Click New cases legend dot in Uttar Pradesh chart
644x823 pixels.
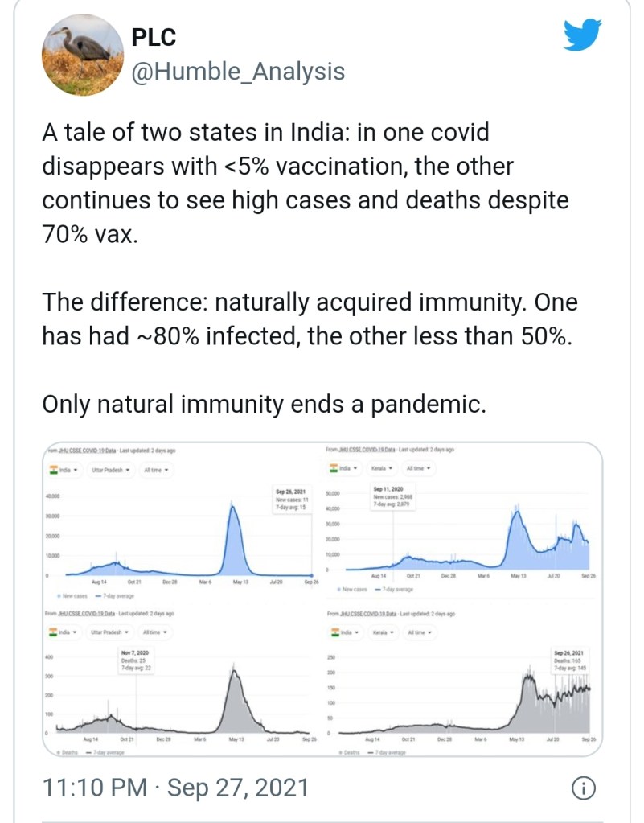60,596
